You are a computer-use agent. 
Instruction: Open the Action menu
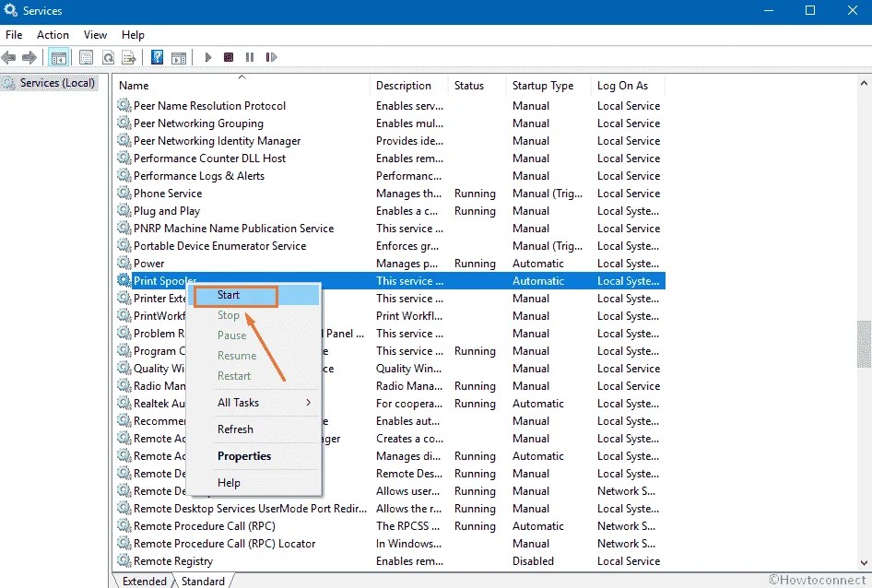(53, 34)
